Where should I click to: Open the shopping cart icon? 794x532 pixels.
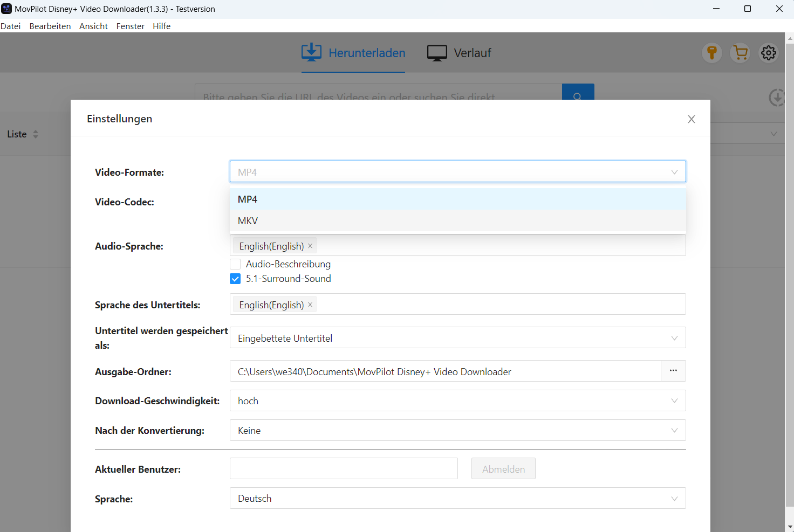(x=741, y=53)
